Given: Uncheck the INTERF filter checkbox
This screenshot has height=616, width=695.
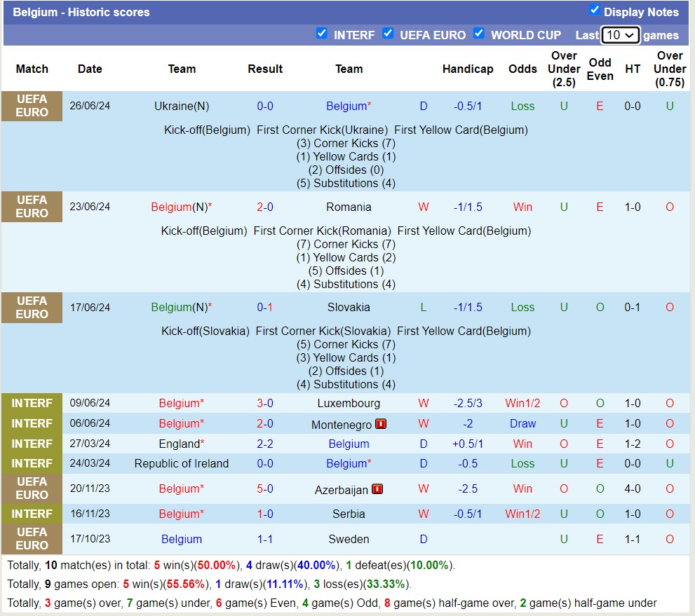Looking at the screenshot, I should (x=322, y=33).
